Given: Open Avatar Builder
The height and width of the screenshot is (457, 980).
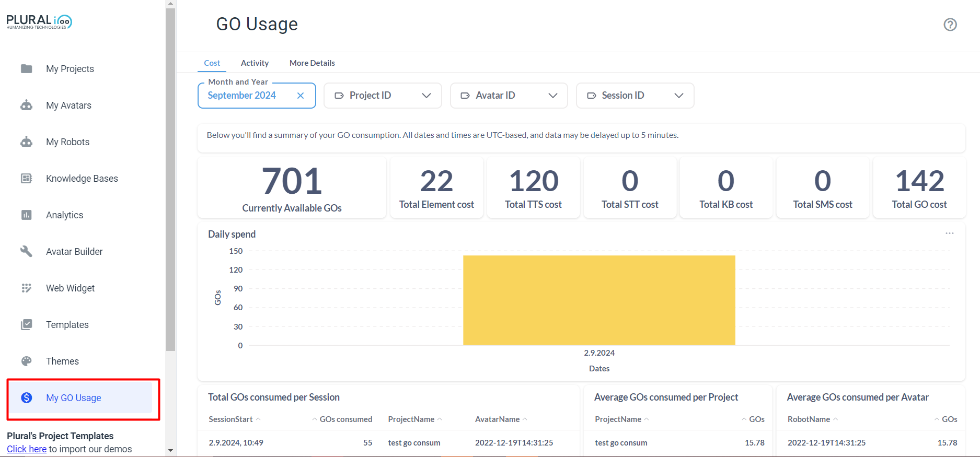Looking at the screenshot, I should [x=74, y=252].
